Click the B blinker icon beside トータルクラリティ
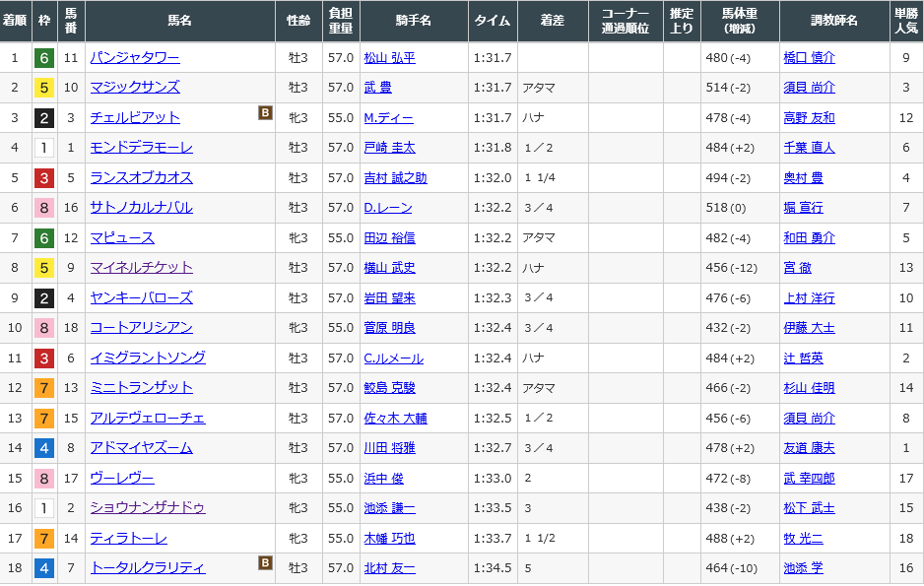This screenshot has height=586, width=924. pos(265,563)
